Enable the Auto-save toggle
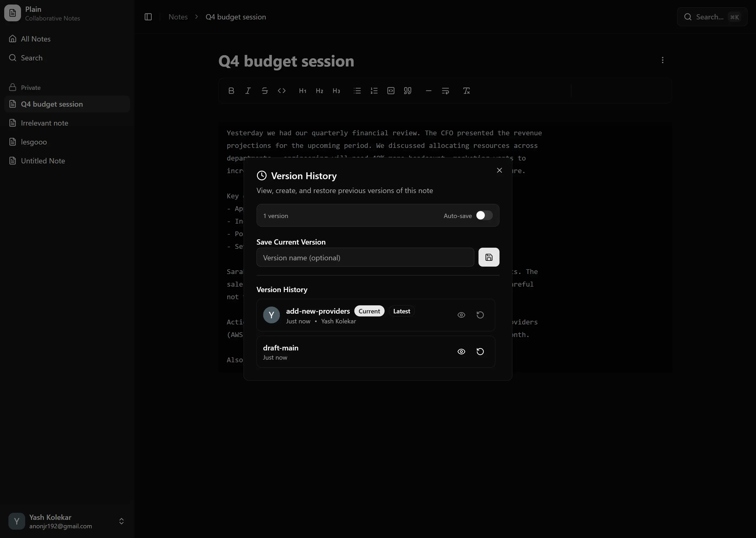 (x=484, y=215)
